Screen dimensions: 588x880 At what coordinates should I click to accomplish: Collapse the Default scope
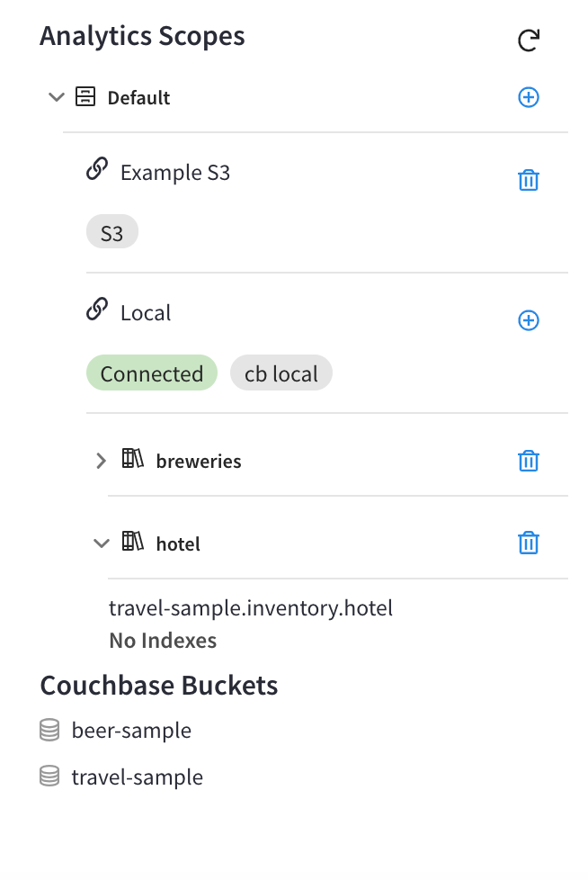coord(56,97)
